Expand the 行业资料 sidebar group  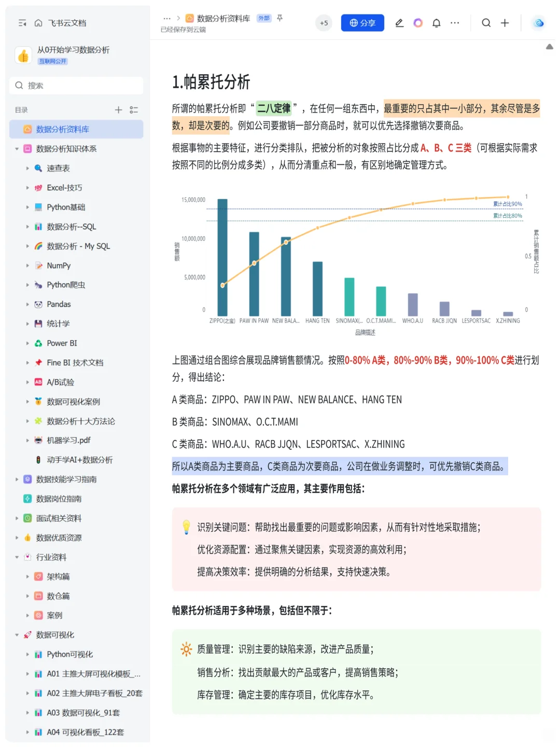pyautogui.click(x=17, y=557)
